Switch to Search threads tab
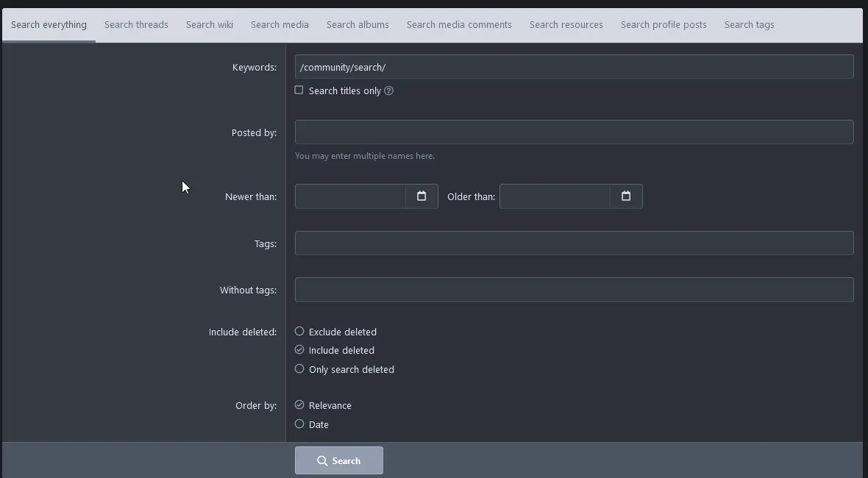Viewport: 868px width, 478px height. pos(136,25)
